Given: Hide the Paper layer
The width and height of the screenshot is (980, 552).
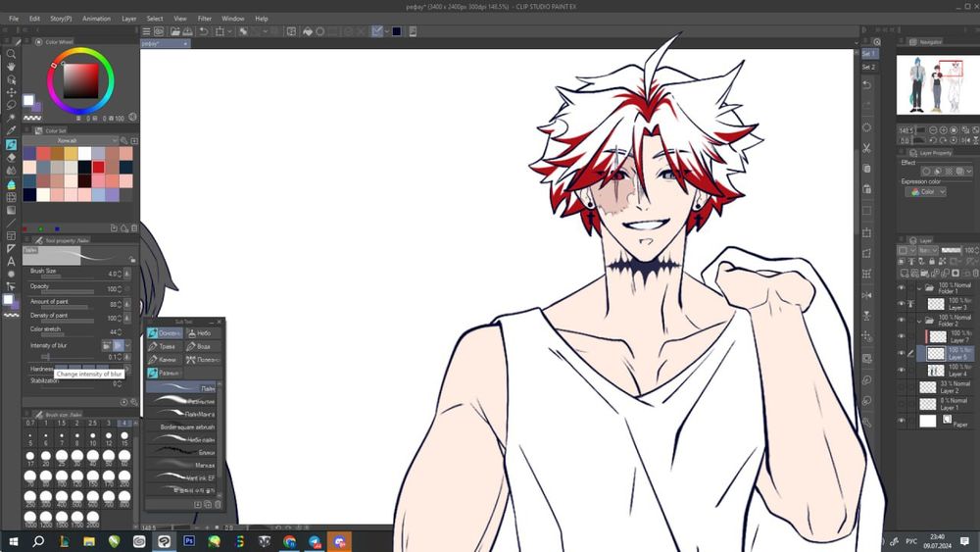Looking at the screenshot, I should pos(902,422).
